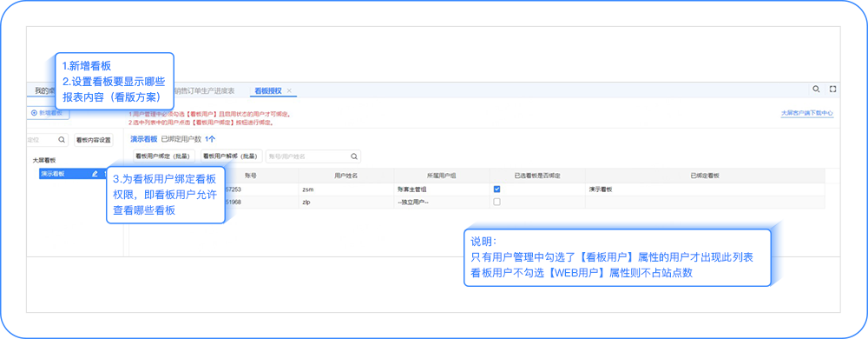The image size is (868, 339).
Task: Select the 大屏看板 tree node
Action: (x=44, y=160)
